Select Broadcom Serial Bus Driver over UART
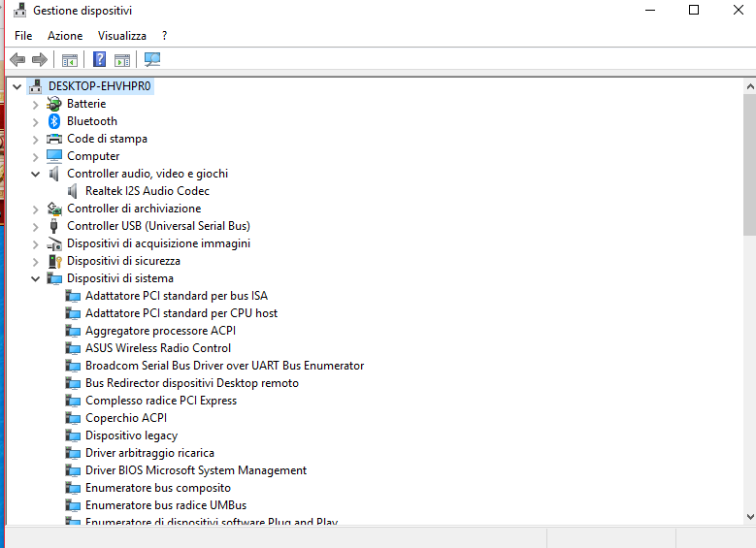This screenshot has width=756, height=548. coord(225,366)
